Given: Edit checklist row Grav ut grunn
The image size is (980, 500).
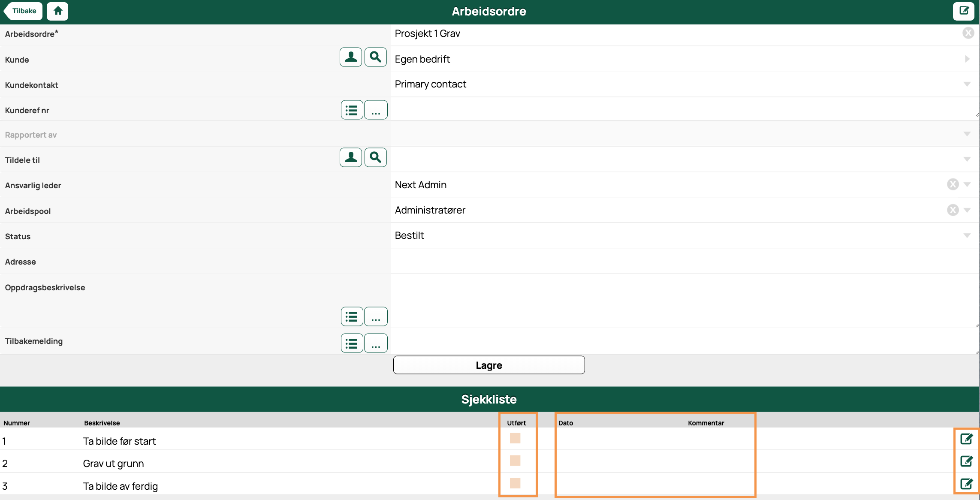Looking at the screenshot, I should pyautogui.click(x=966, y=461).
